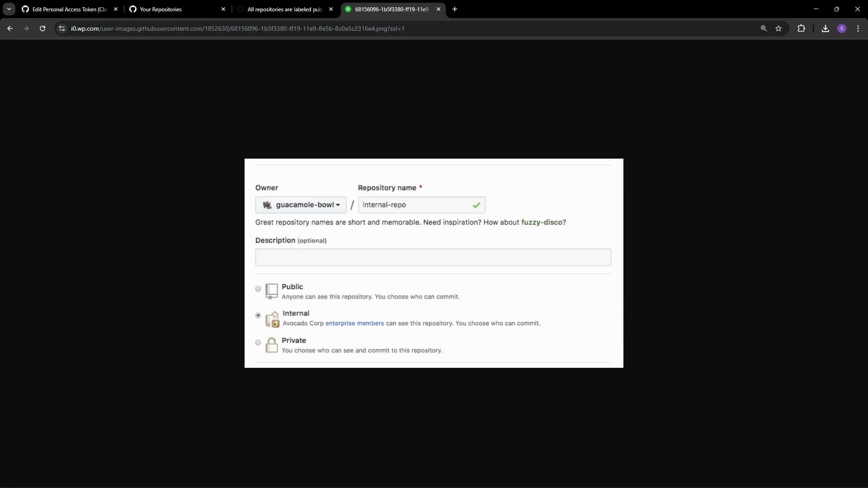Go back to previous page
The height and width of the screenshot is (488, 868).
point(10,28)
